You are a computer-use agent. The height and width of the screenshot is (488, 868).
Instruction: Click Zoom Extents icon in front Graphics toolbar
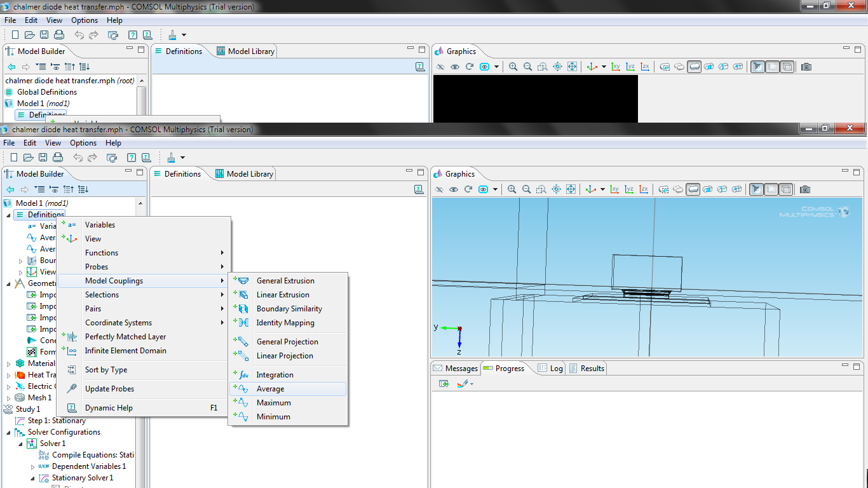coord(556,189)
